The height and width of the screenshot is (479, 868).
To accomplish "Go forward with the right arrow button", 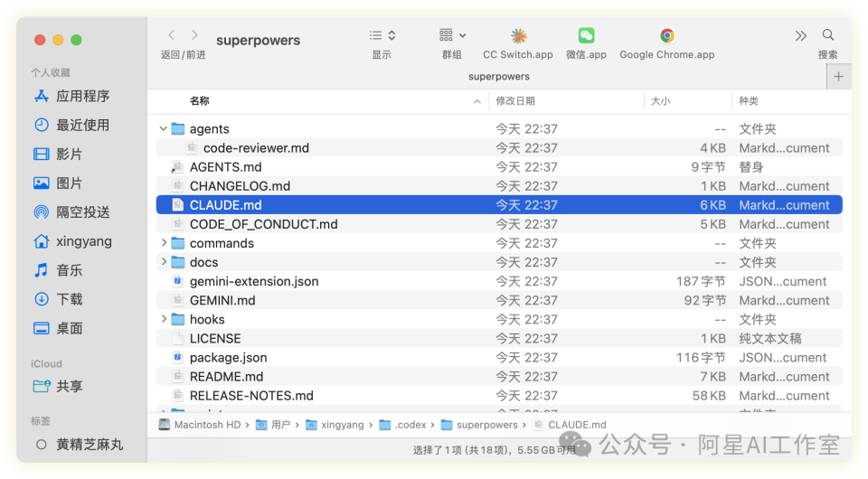I will click(194, 35).
